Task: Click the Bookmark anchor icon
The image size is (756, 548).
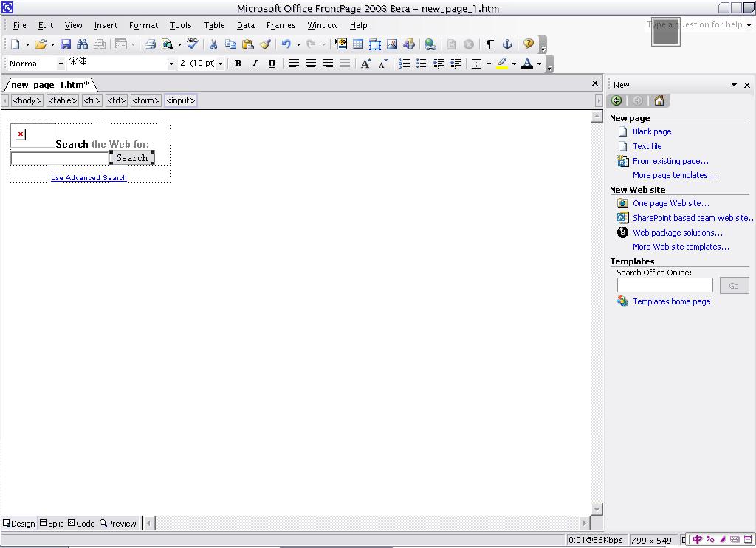Action: pyautogui.click(x=507, y=45)
